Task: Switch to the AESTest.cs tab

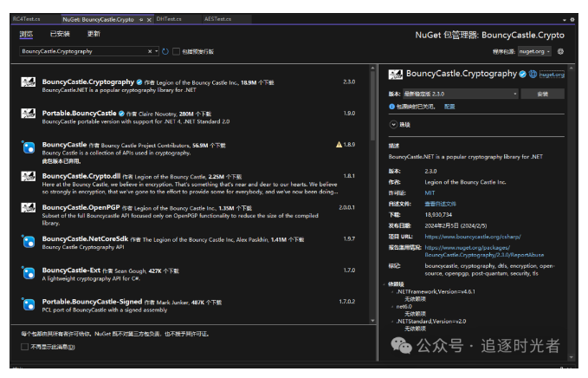Action: (x=218, y=19)
